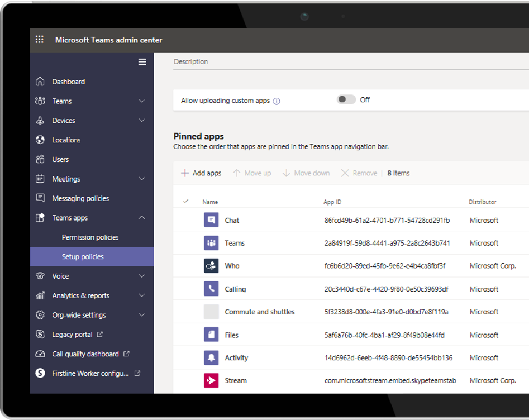Select Setup policies submenu item
This screenshot has height=420, width=529.
(x=92, y=257)
